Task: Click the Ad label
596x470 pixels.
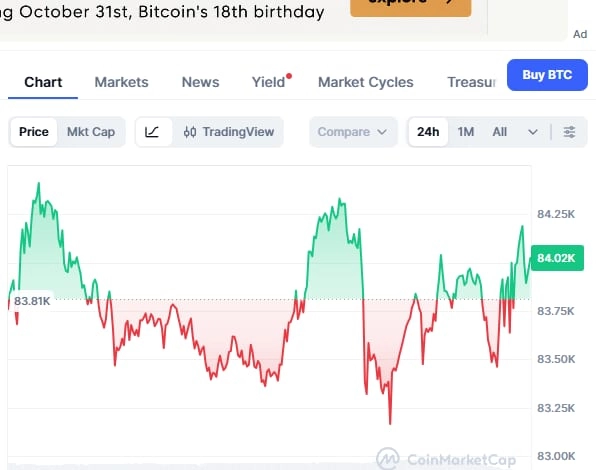Action: point(580,34)
